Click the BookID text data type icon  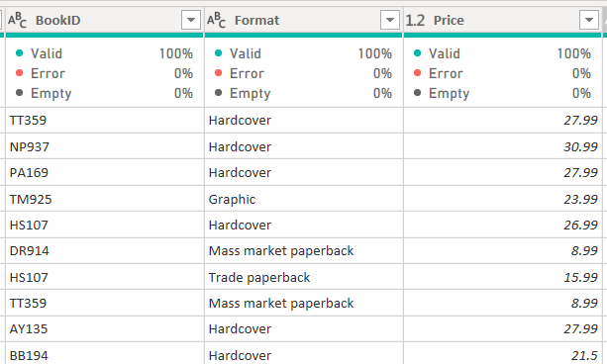pyautogui.click(x=18, y=20)
